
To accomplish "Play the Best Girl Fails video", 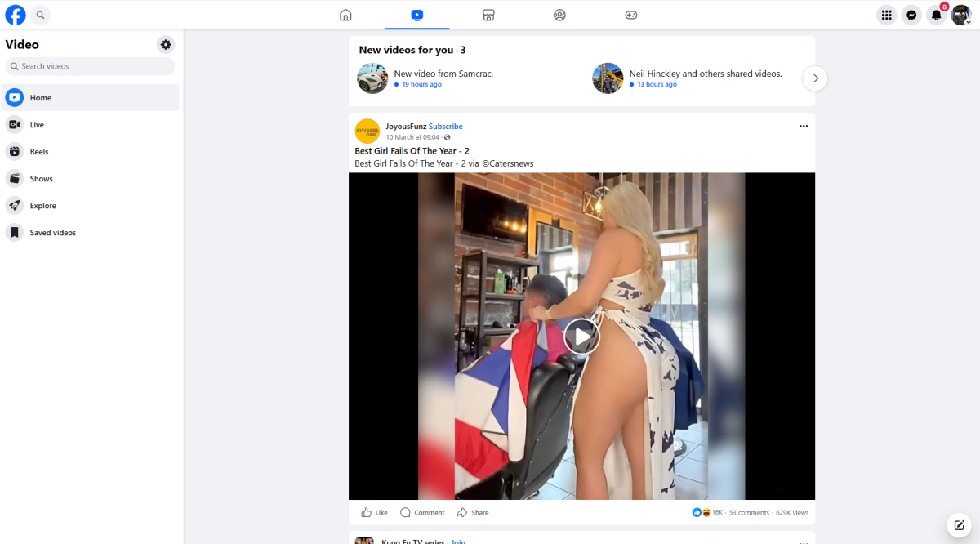I will tap(581, 336).
